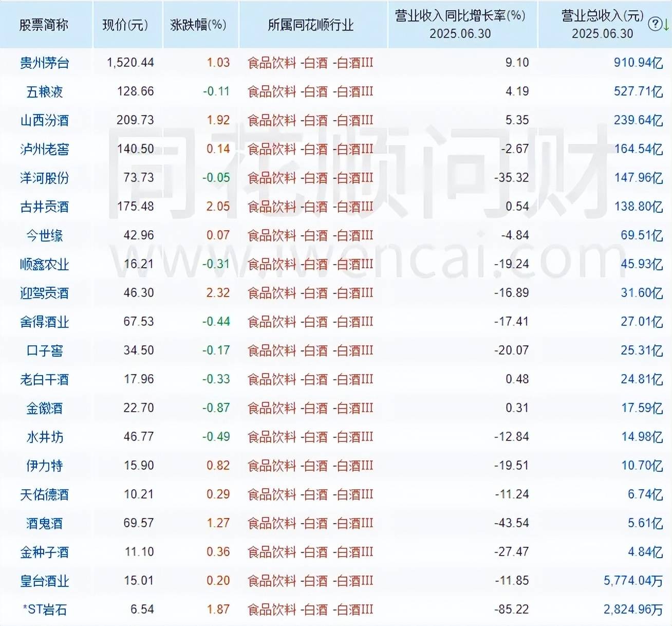This screenshot has height=626, width=672.
Task: Click 所属同花顺行业 column header
Action: coord(311,25)
